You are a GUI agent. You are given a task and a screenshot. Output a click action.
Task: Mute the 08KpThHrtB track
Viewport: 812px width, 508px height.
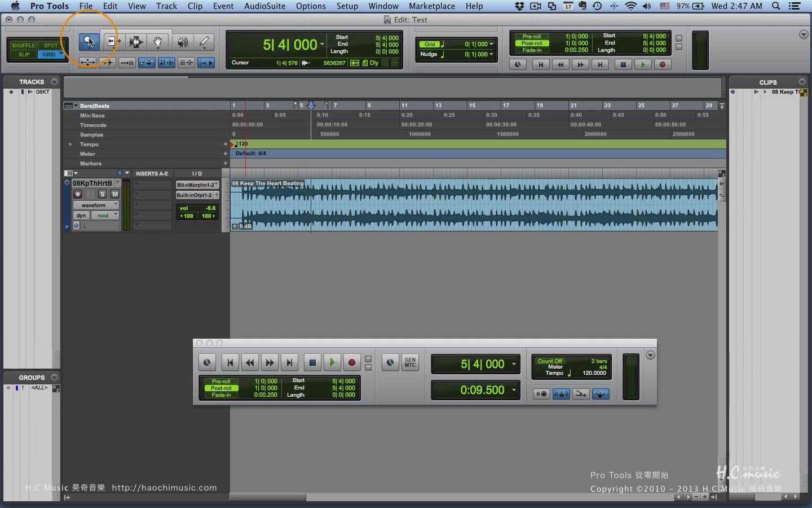[114, 194]
